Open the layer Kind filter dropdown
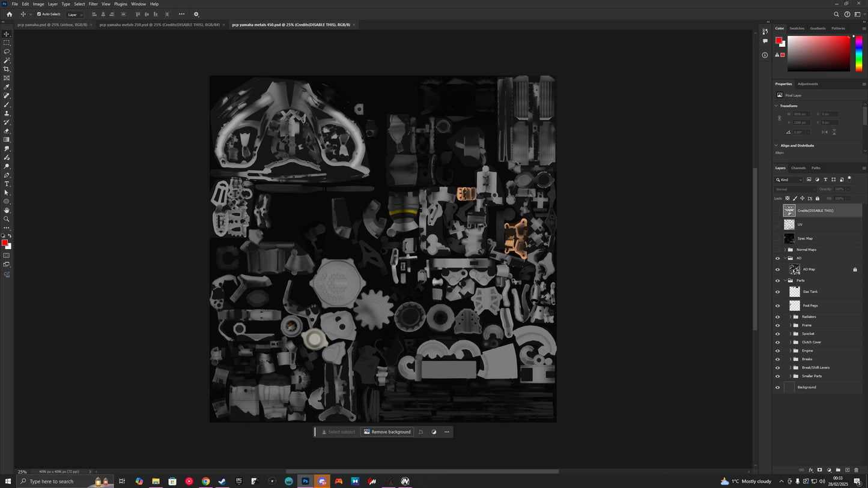 point(789,179)
